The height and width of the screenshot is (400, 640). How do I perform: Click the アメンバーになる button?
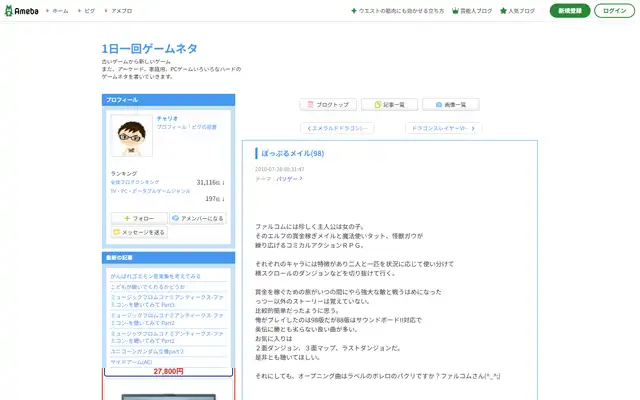pos(198,218)
